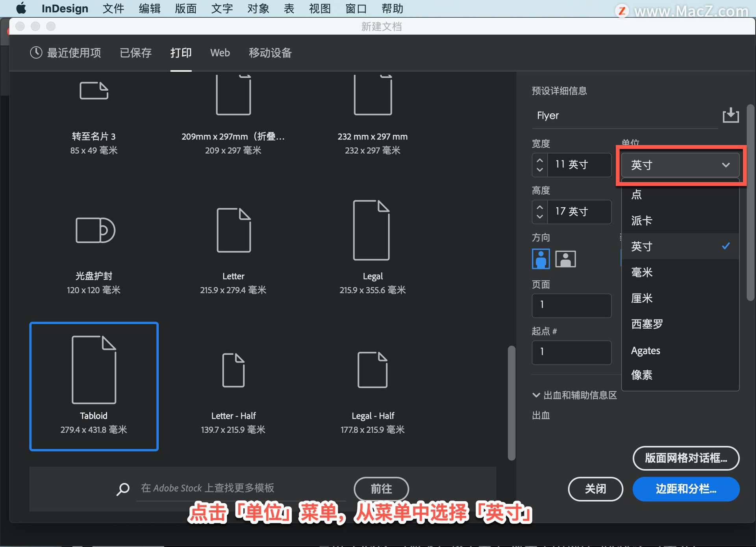Pick the Letter - Half preset icon

pos(233,370)
